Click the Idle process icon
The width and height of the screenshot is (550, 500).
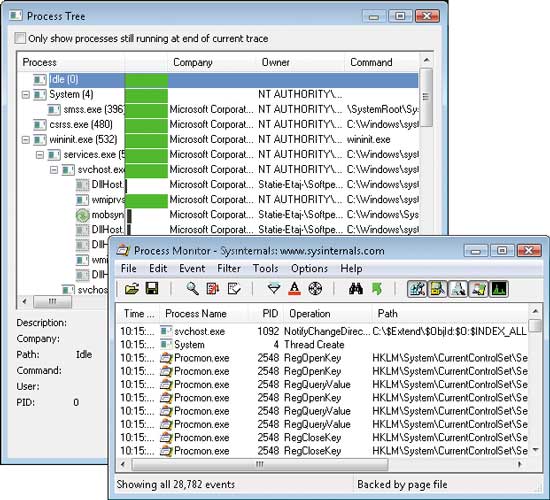click(x=40, y=80)
